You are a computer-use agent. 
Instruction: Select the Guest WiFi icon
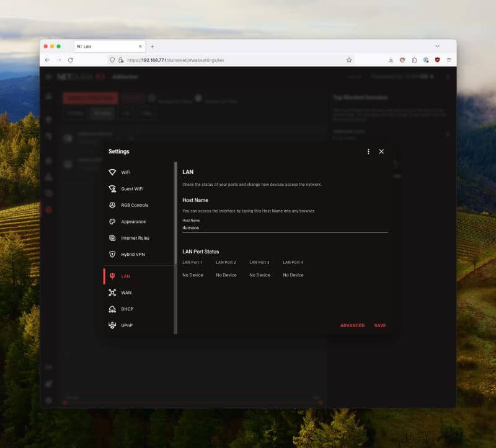pyautogui.click(x=112, y=189)
